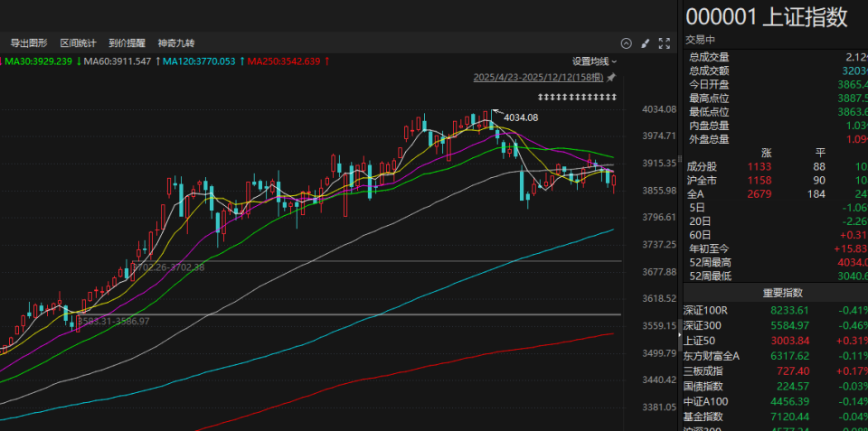
Task: Click the 导出图形 button
Action: tap(29, 43)
